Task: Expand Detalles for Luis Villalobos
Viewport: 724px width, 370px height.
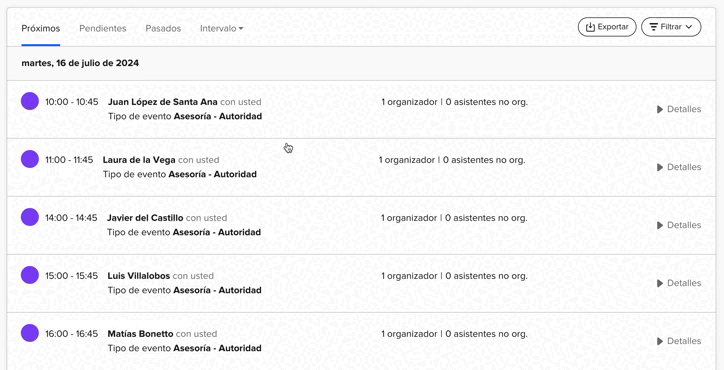Action: click(679, 283)
